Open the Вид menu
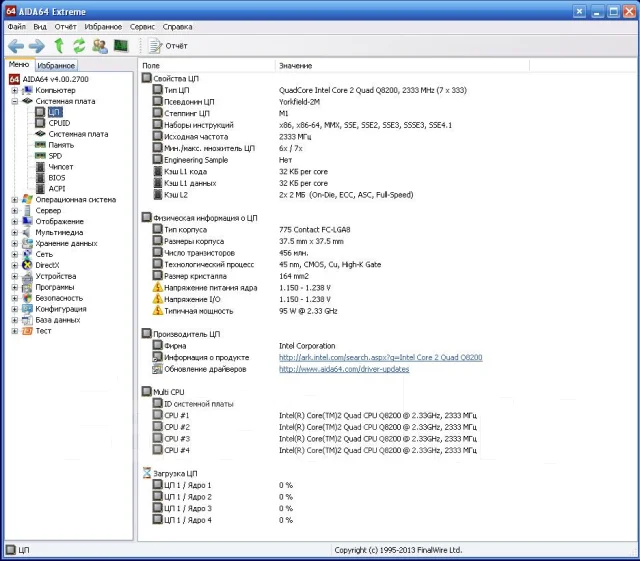Image resolution: width=640 pixels, height=561 pixels. 40,27
